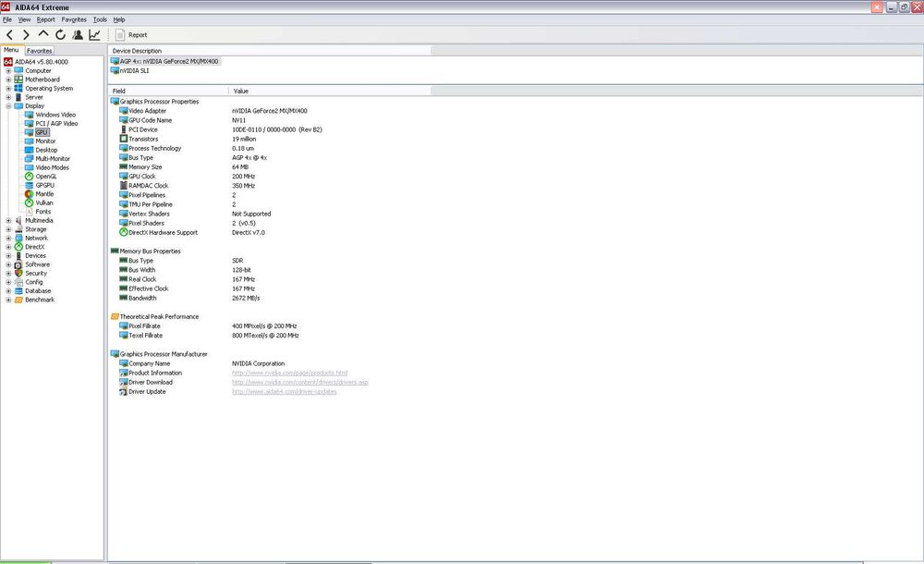
Task: Expand the Operating System tree node
Action: pos(8,89)
